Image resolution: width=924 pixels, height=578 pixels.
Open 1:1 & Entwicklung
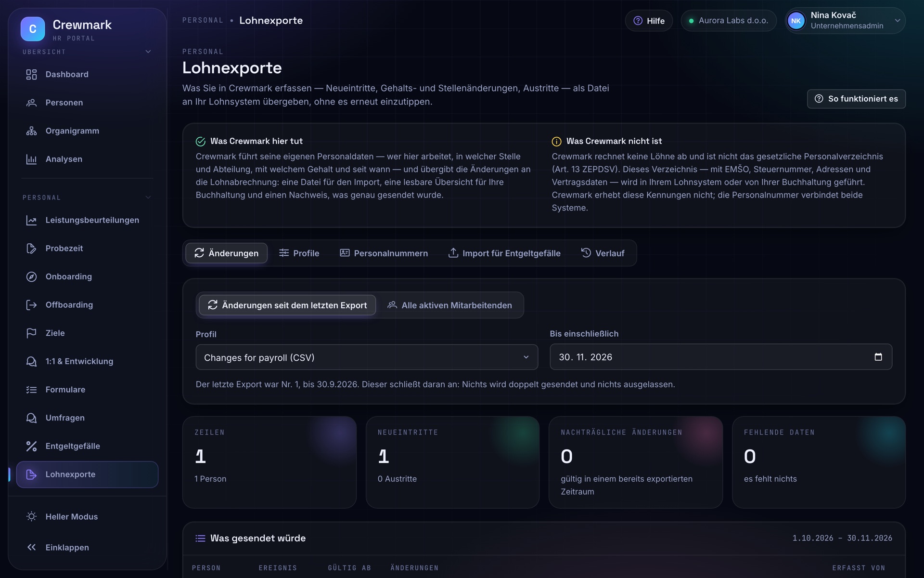click(x=87, y=361)
